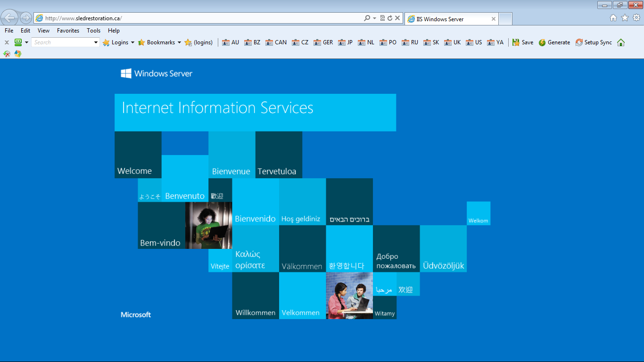Open the Favorites menu
The width and height of the screenshot is (644, 362).
coord(68,31)
